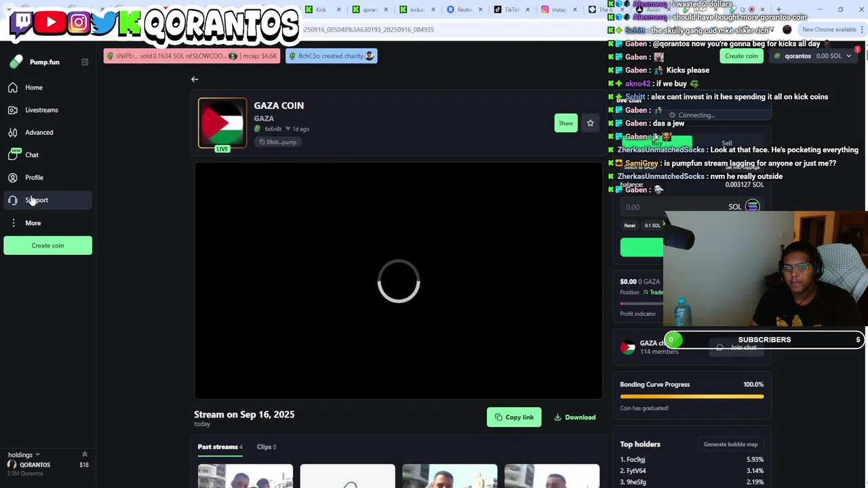Viewport: 868px width, 488px height.
Task: Click the Reset amount button
Action: 630,226
